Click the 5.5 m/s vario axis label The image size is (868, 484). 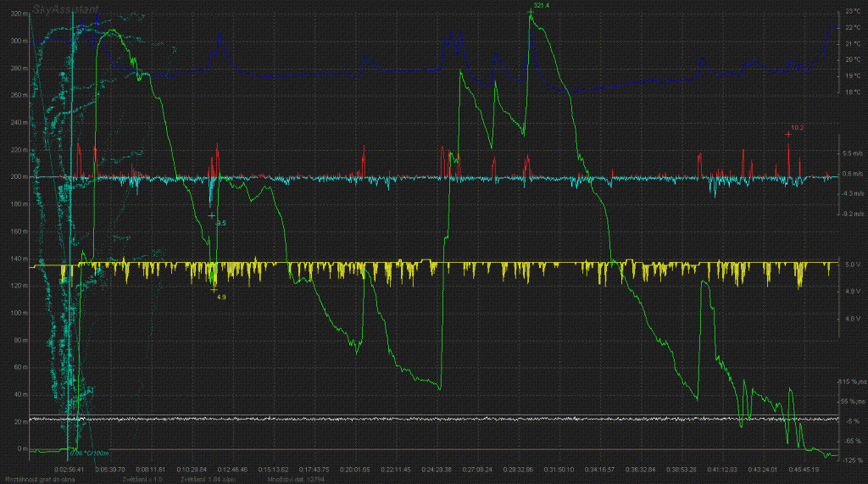pyautogui.click(x=853, y=153)
